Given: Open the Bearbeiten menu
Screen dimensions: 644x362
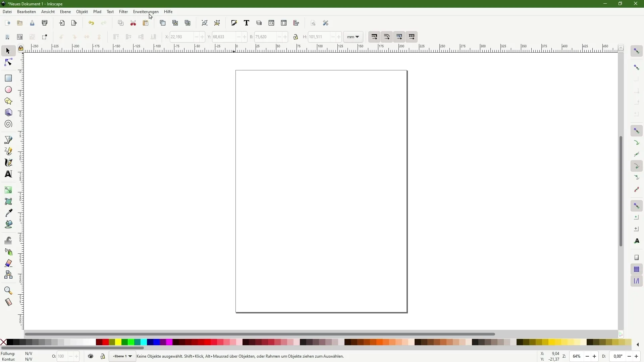Looking at the screenshot, I should pyautogui.click(x=26, y=12).
